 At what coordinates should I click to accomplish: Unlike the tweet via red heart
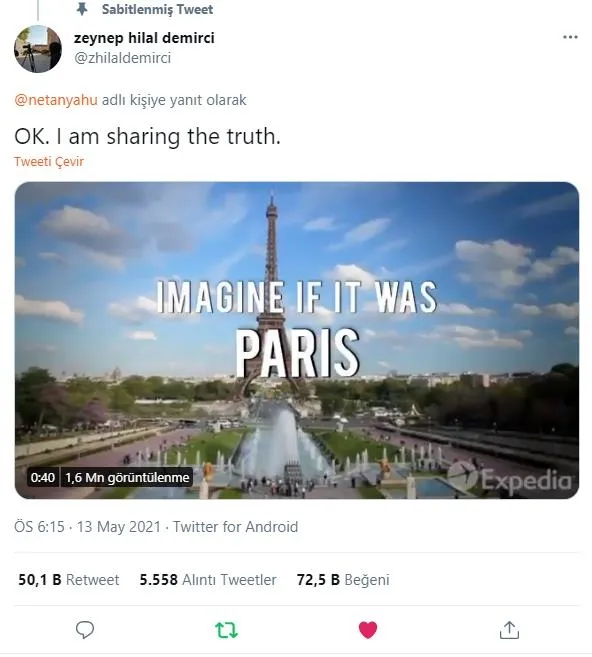pyautogui.click(x=368, y=630)
